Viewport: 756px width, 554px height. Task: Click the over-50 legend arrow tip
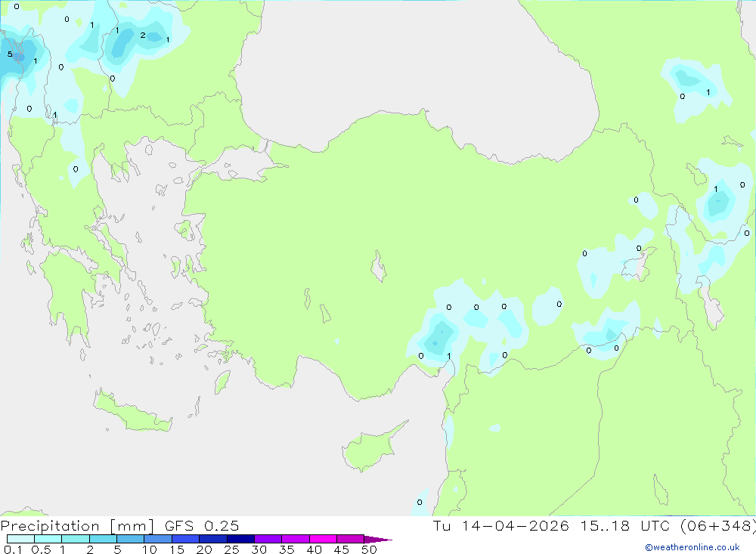[x=378, y=539]
